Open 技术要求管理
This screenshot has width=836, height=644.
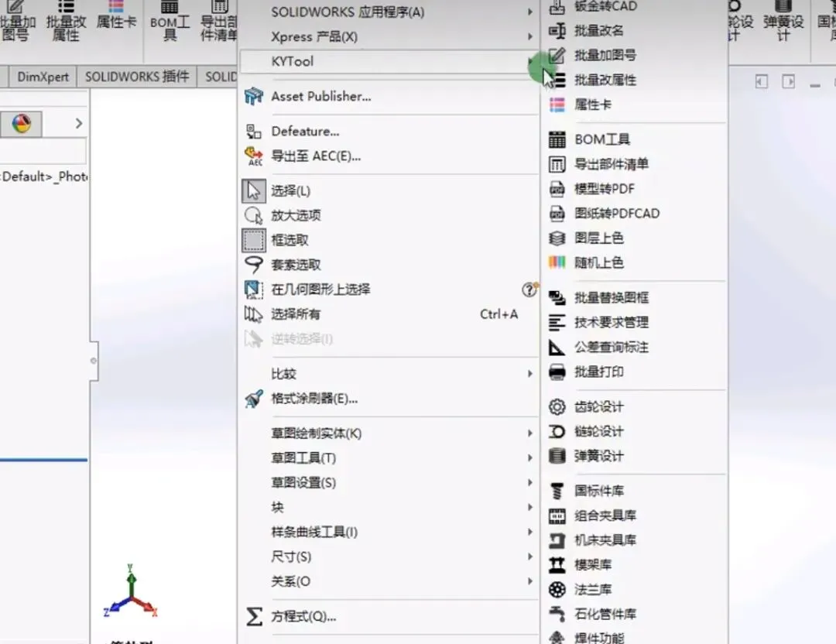coord(611,323)
